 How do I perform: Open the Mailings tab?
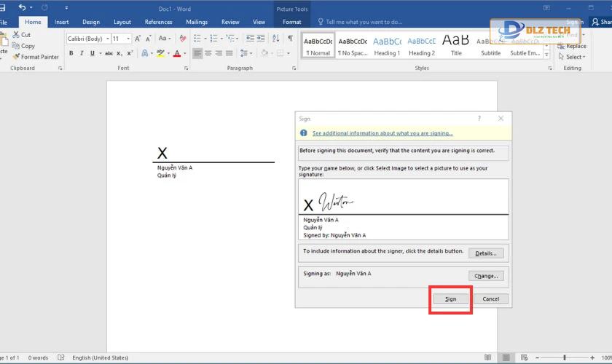pos(197,23)
